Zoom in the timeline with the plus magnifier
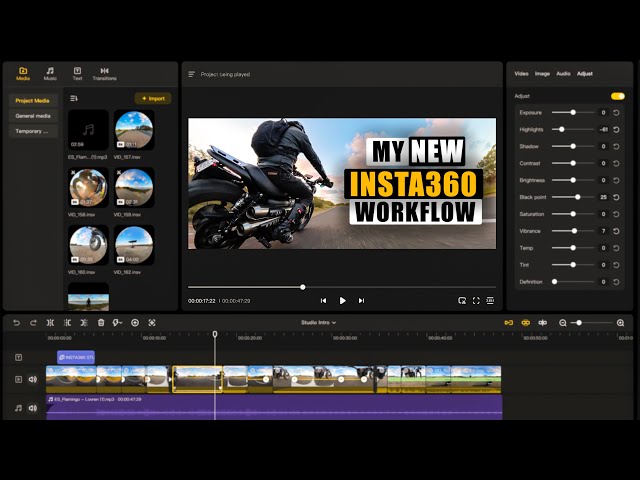This screenshot has height=480, width=640. [x=620, y=323]
